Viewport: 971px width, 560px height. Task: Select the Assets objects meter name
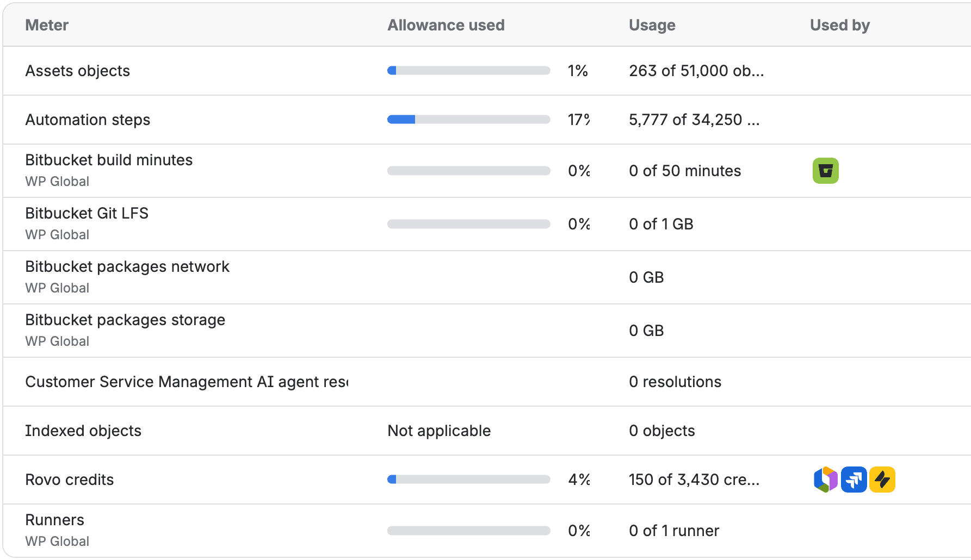coord(78,71)
